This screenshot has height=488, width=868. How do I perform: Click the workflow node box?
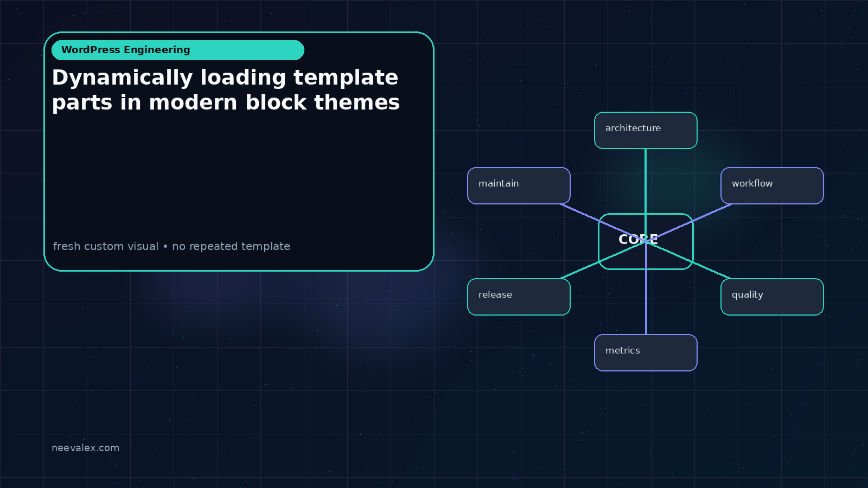(x=772, y=185)
